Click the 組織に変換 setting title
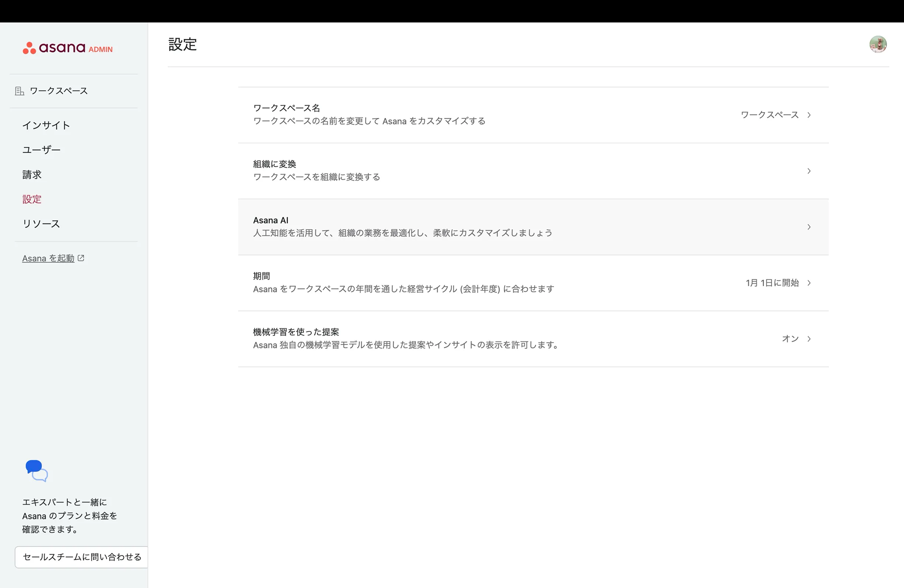This screenshot has height=588, width=904. [275, 164]
